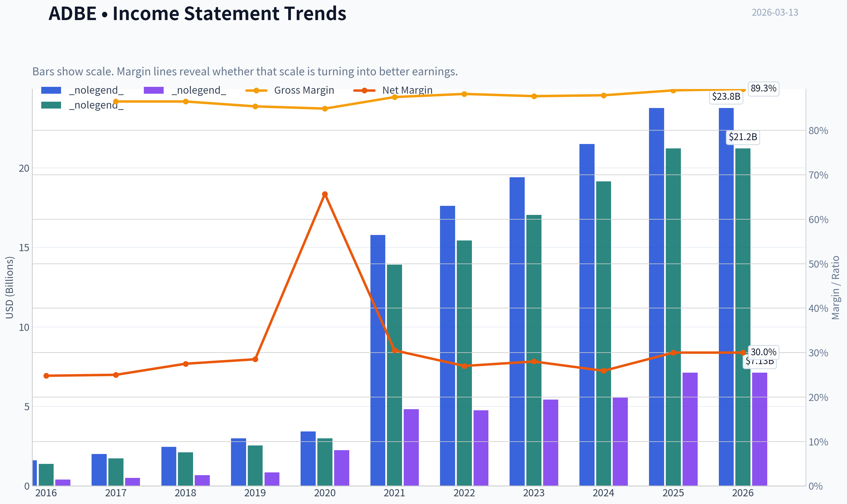Viewport: 847px width, 504px height.
Task: Click the 20 tick on USD axis
Action: [x=24, y=168]
